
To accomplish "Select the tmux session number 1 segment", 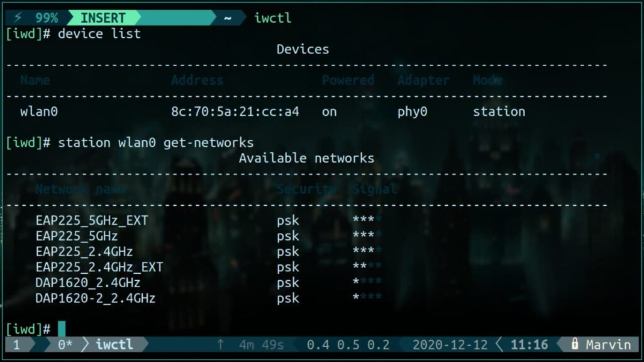I will tap(16, 344).
